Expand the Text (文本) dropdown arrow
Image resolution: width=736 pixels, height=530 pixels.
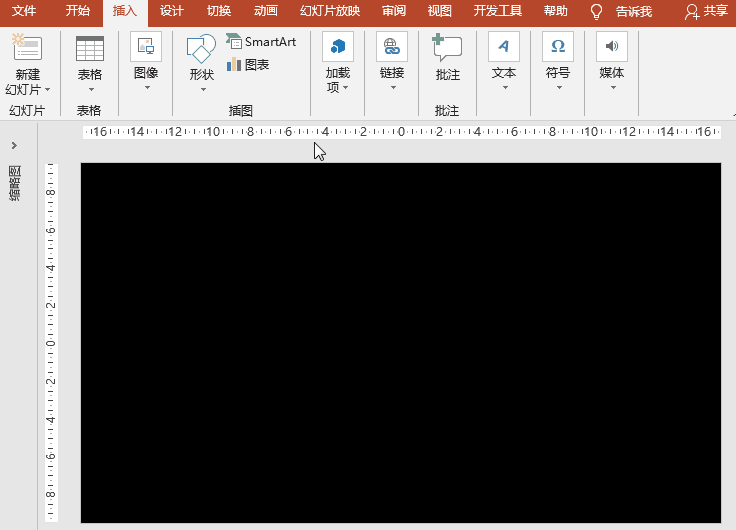(x=505, y=87)
